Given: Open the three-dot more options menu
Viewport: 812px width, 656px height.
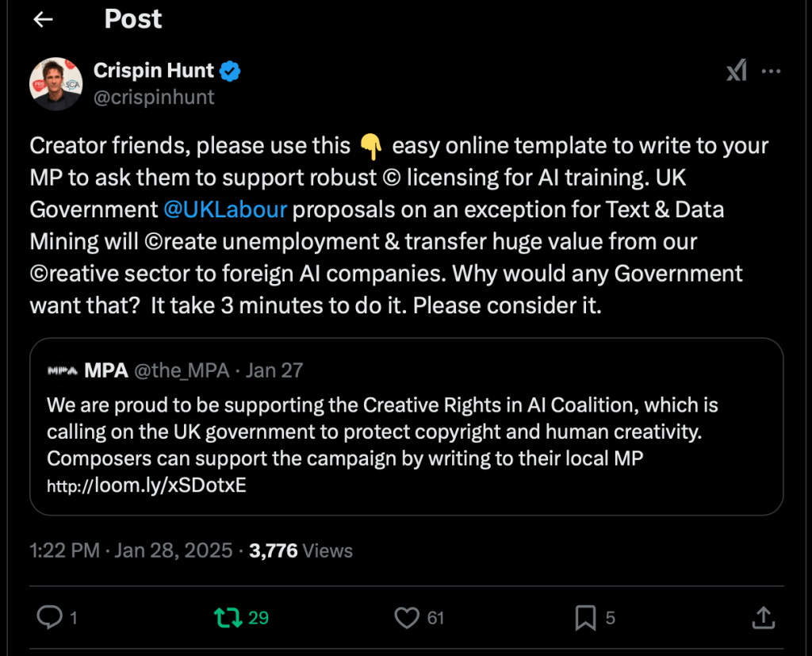Looking at the screenshot, I should click(772, 71).
